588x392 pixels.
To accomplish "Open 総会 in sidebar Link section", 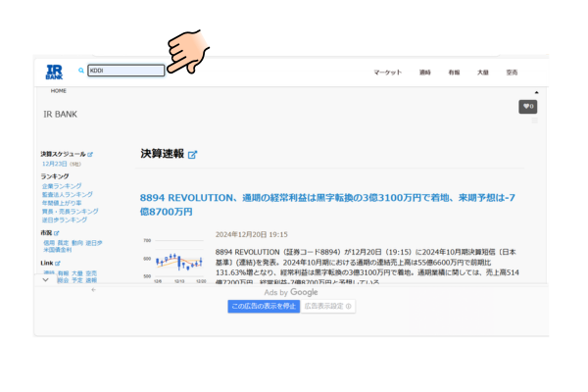I will (63, 280).
